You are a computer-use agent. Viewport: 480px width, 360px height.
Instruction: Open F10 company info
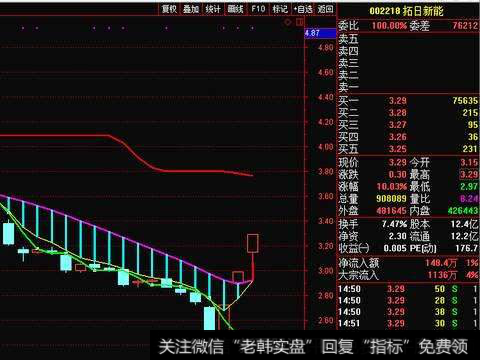point(258,9)
